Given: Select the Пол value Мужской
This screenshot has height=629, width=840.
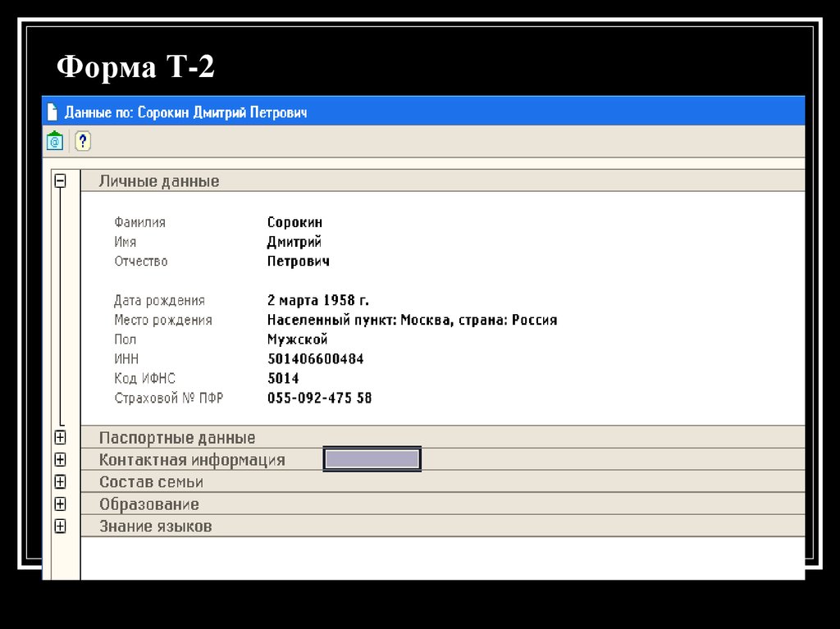Looking at the screenshot, I should click(x=298, y=339).
